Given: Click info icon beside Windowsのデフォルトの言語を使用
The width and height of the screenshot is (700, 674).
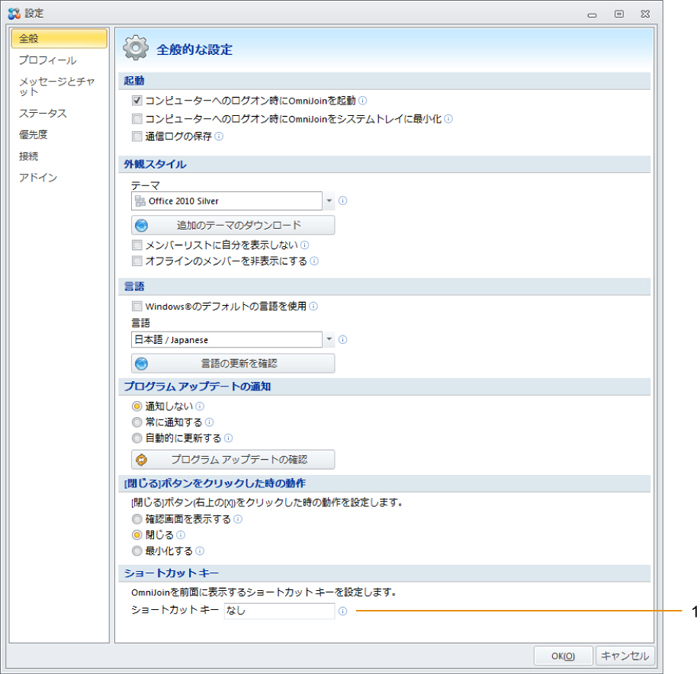Looking at the screenshot, I should (313, 306).
